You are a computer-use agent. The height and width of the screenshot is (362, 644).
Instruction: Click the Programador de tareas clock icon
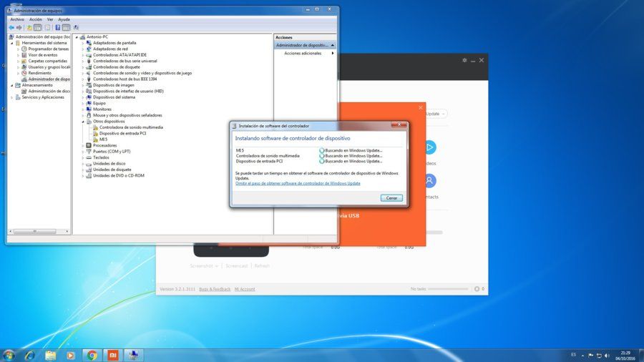(x=24, y=49)
